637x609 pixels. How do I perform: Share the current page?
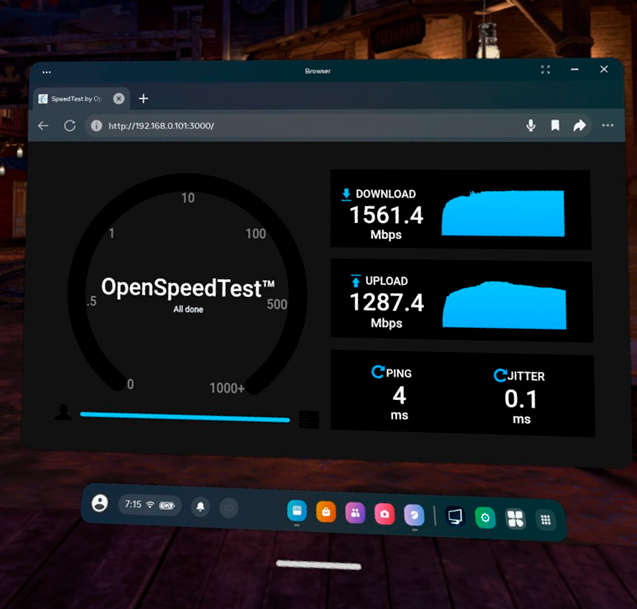click(x=579, y=126)
